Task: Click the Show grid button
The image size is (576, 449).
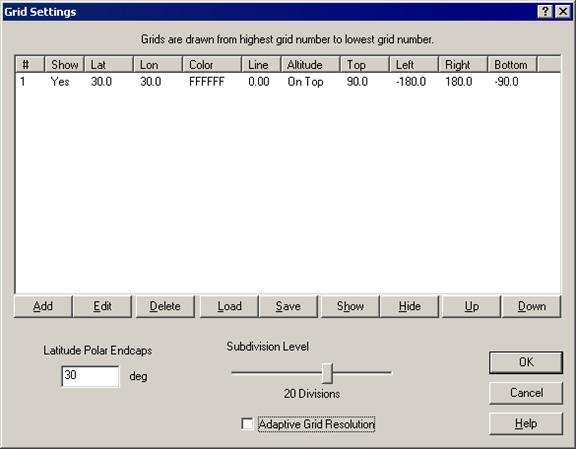Action: [350, 306]
